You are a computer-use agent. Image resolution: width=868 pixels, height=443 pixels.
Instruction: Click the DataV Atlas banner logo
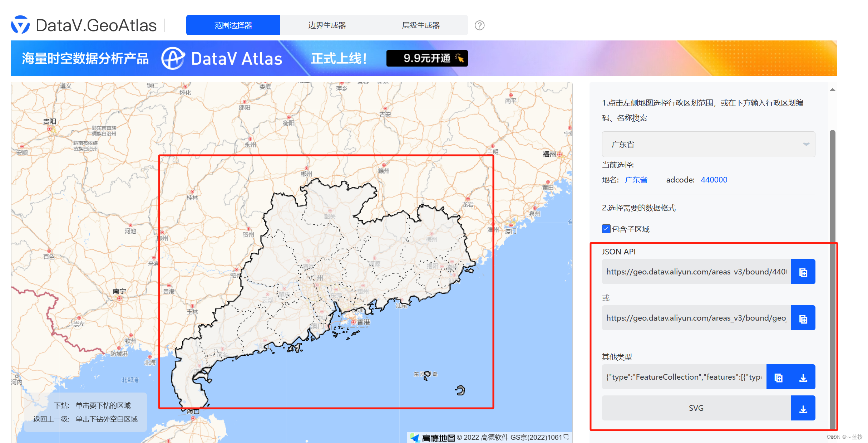[173, 58]
